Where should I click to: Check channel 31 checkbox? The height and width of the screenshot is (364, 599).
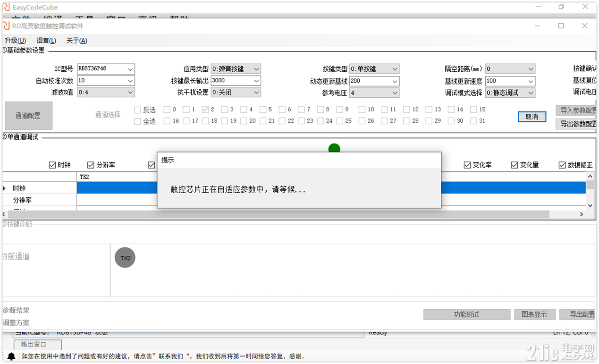pos(473,121)
